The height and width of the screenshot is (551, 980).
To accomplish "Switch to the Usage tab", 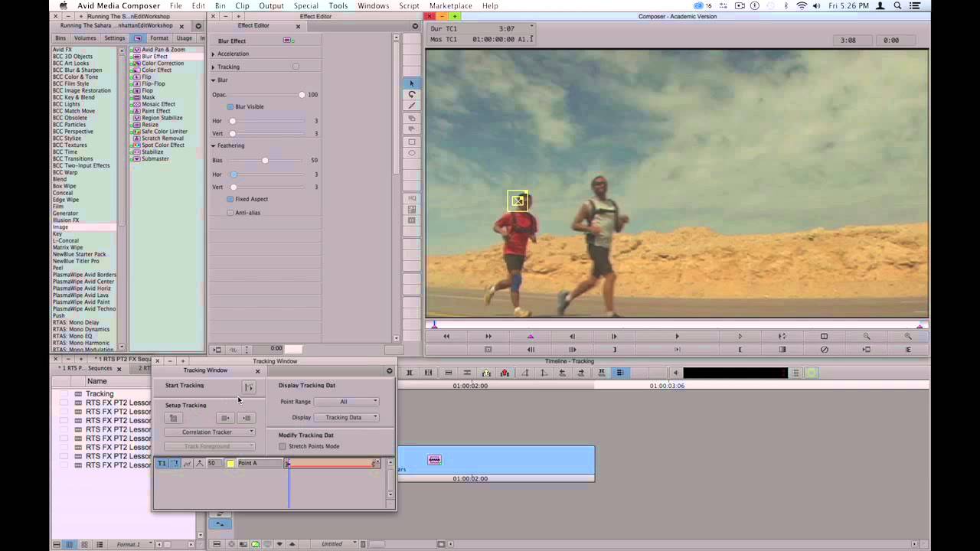I will 185,38.
